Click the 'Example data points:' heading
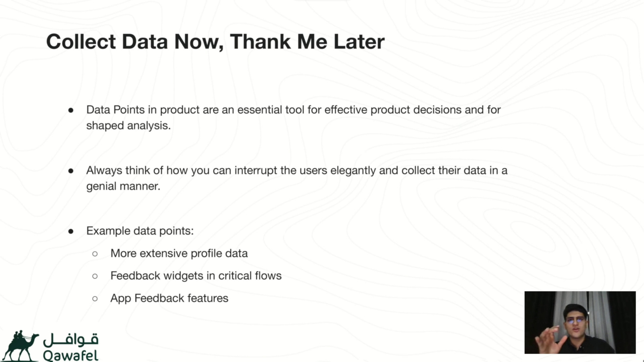The width and height of the screenshot is (644, 362). pos(140,231)
